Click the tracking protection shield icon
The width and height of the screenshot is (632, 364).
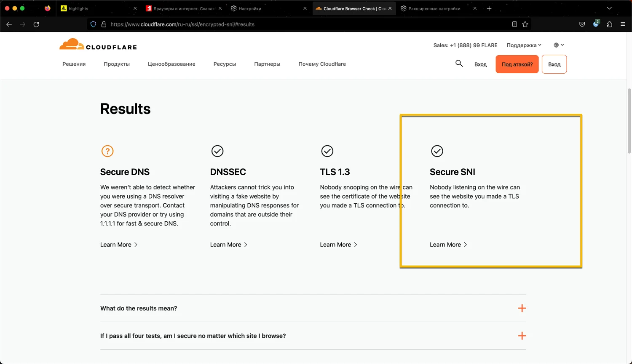(x=94, y=24)
